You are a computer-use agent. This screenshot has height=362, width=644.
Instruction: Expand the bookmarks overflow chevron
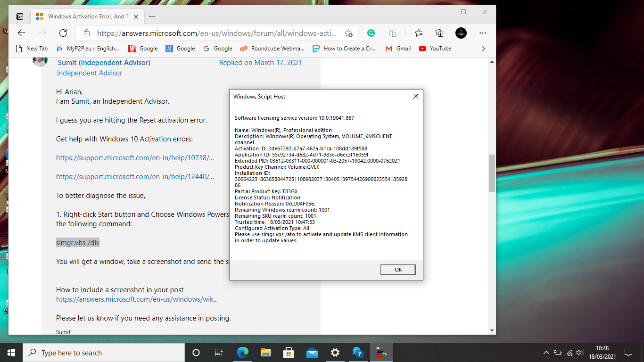click(x=483, y=49)
